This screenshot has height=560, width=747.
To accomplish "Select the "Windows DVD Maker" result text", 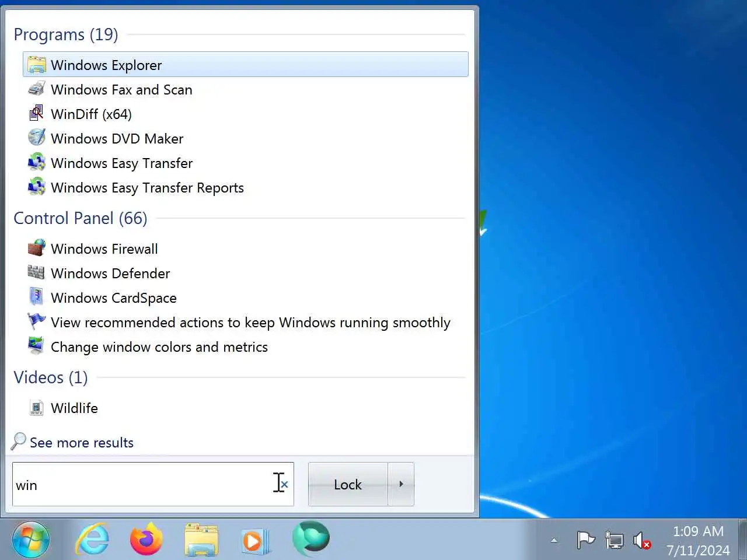I will click(117, 138).
